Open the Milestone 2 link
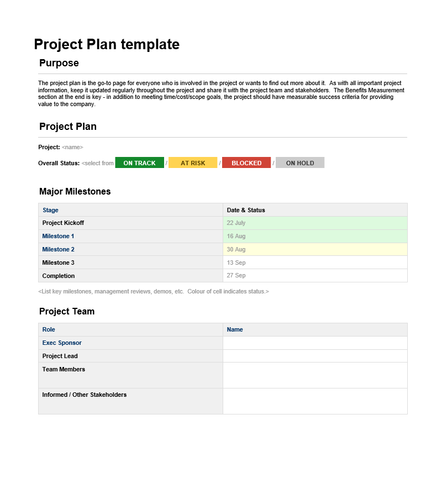 pos(58,249)
